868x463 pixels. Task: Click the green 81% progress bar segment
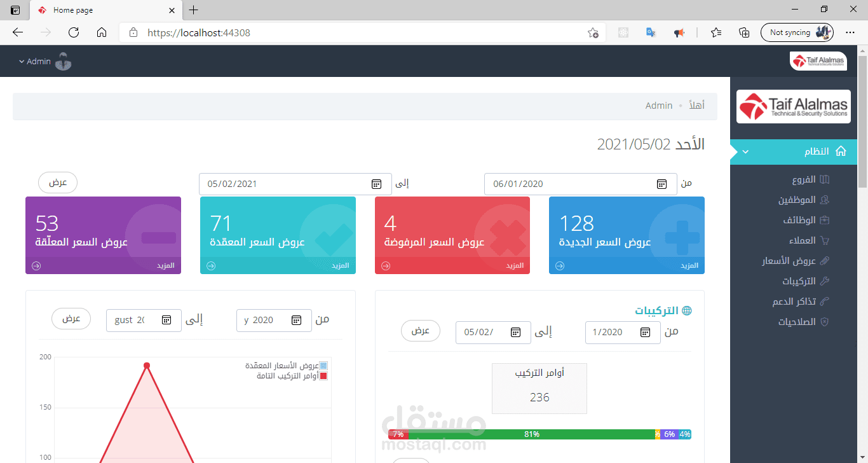point(531,434)
